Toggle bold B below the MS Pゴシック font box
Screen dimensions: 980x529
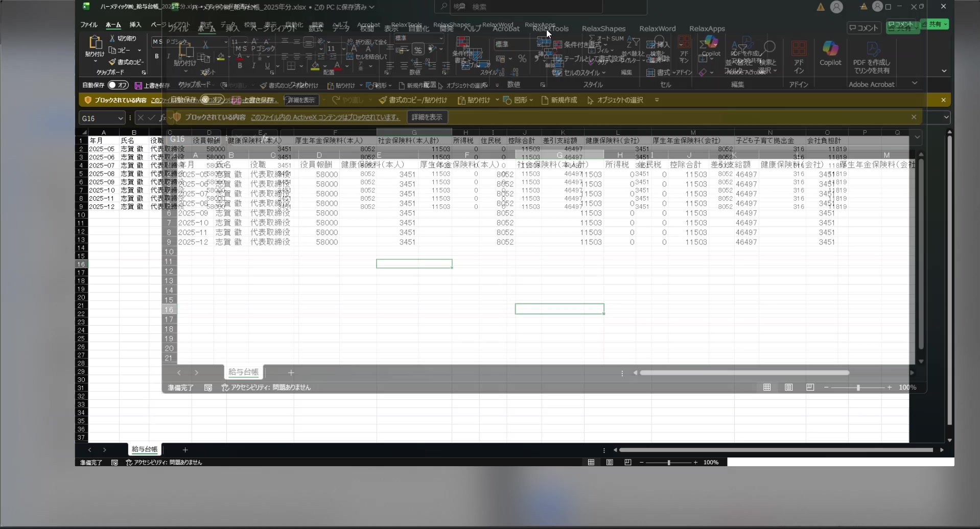click(x=156, y=56)
